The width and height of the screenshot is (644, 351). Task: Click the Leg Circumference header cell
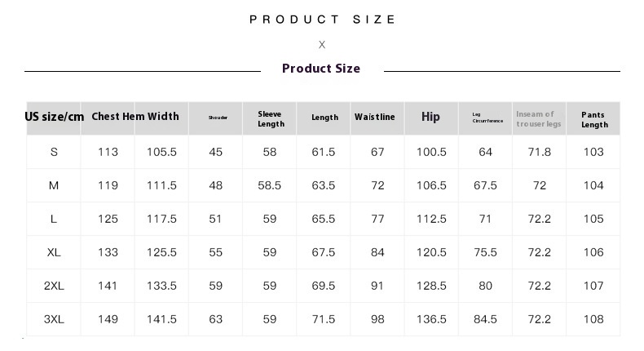[487, 118]
